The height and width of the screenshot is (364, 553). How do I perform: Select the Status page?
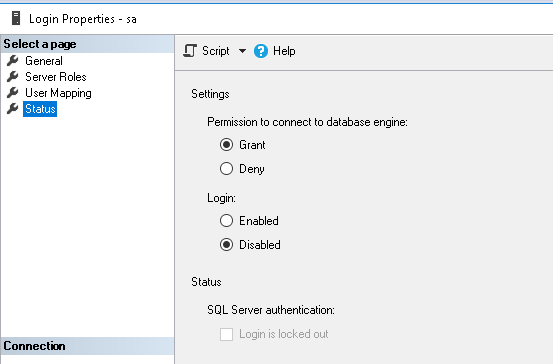coord(40,109)
